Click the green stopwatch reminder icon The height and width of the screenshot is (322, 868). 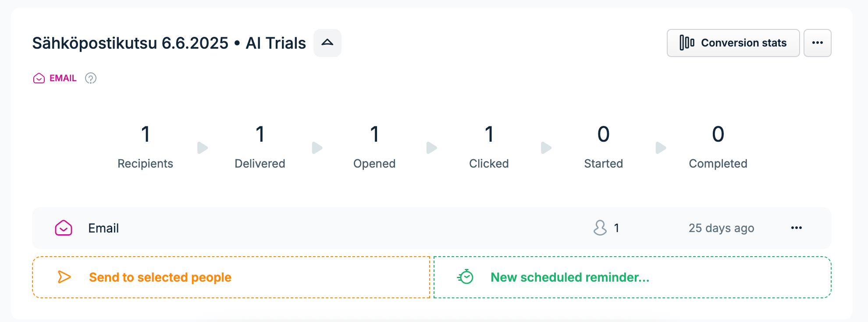(466, 277)
